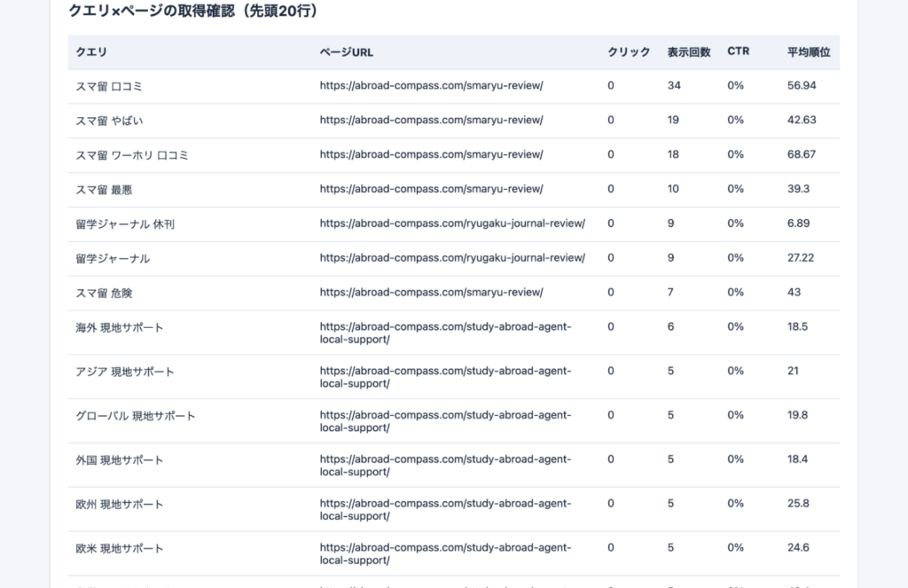Select query cell スマ留 口コミ

coord(109,86)
